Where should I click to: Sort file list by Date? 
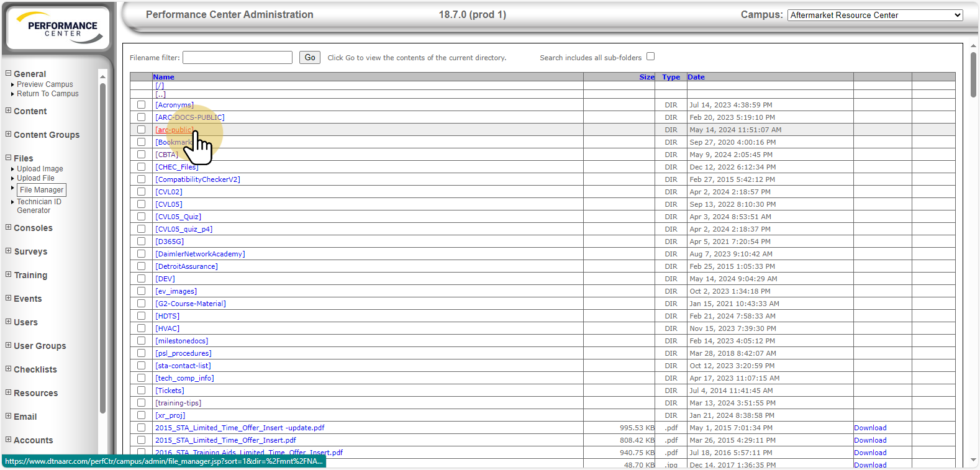tap(696, 77)
